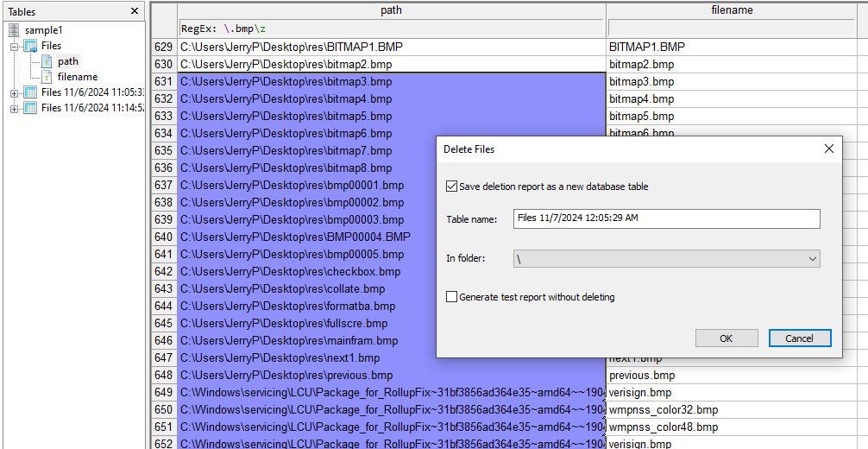Click the Files 11/6/2024 11:05 table icon
Viewport: 868px width, 449px height.
30,92
